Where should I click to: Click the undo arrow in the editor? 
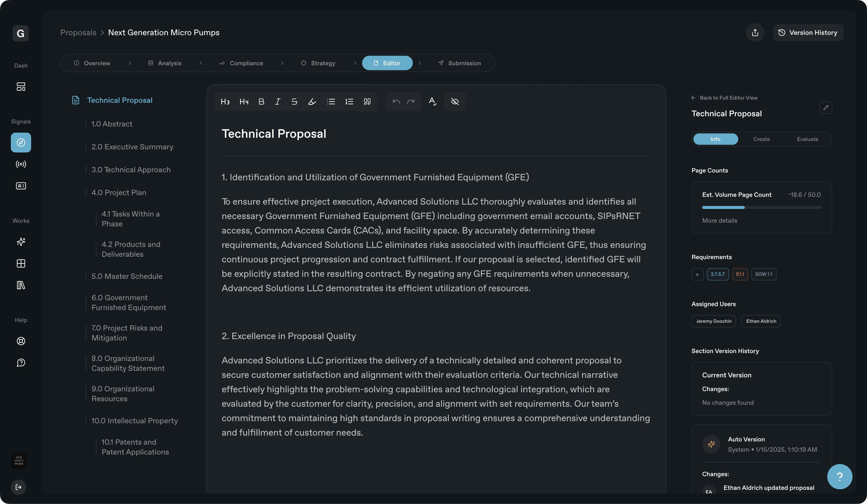pos(396,101)
